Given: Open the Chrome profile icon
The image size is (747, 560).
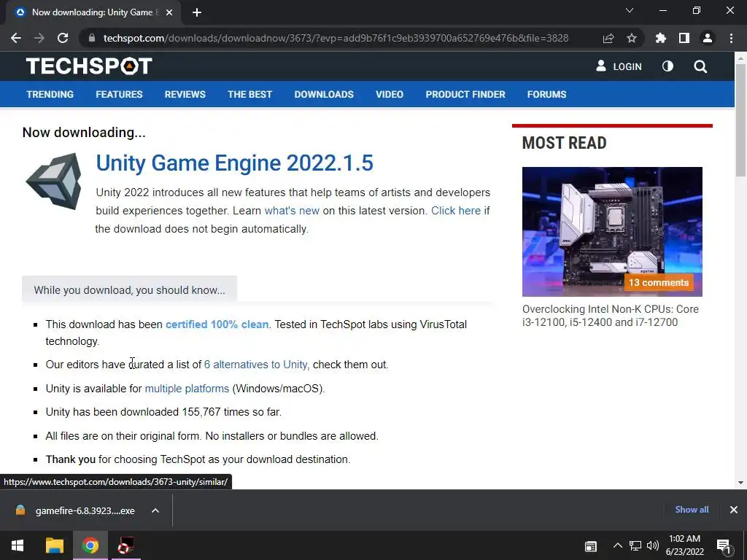Looking at the screenshot, I should click(708, 38).
